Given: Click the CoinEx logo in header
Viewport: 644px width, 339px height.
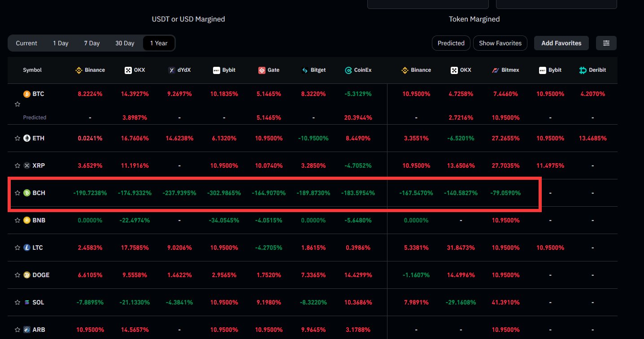Looking at the screenshot, I should point(348,70).
